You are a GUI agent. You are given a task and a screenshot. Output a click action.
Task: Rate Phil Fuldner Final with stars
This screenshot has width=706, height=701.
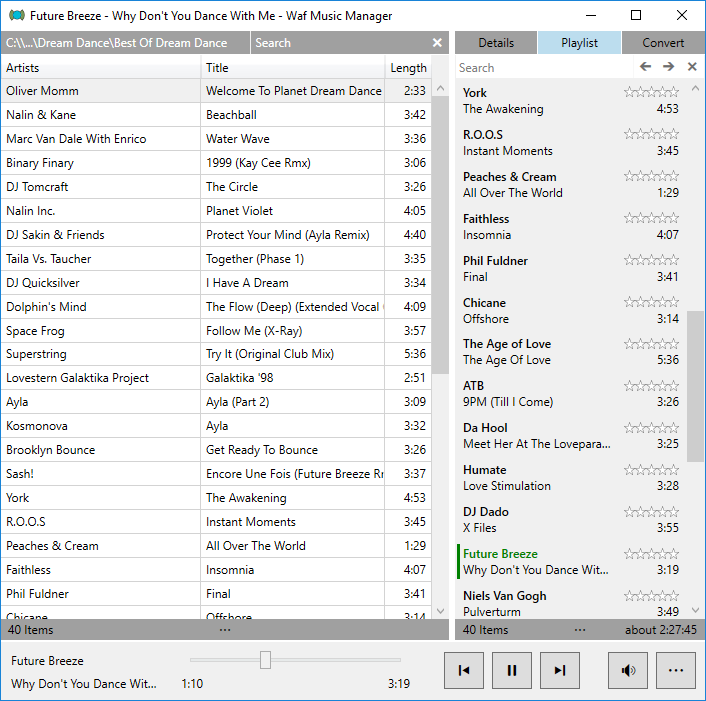651,260
